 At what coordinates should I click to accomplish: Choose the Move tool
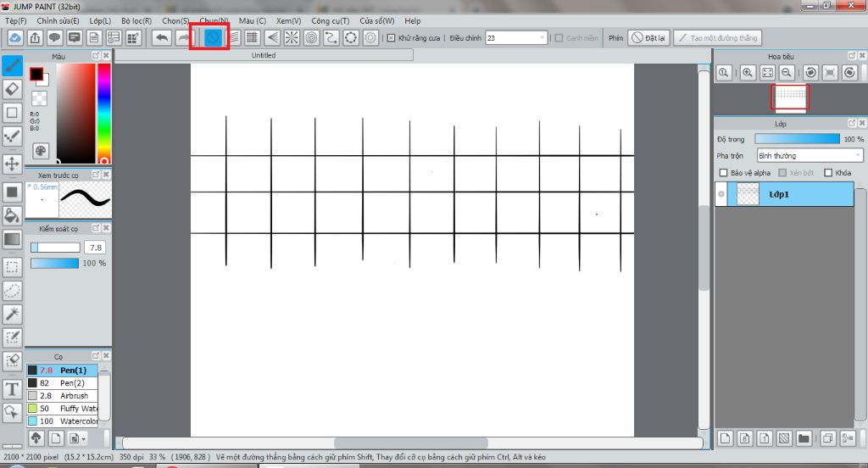pyautogui.click(x=12, y=164)
